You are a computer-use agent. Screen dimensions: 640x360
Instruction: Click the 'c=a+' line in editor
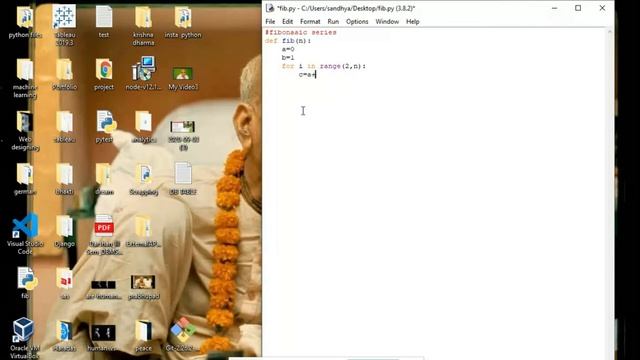307,75
